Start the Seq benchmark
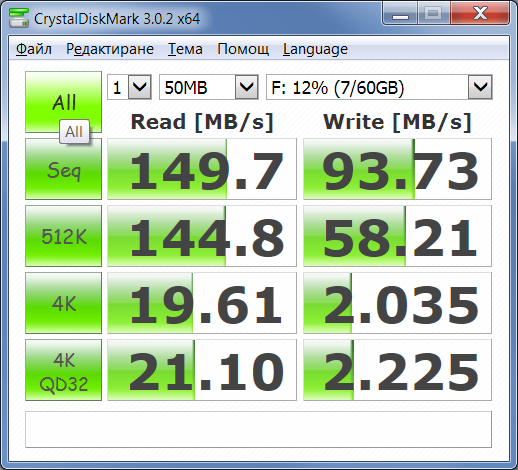This screenshot has width=518, height=470. (x=63, y=169)
